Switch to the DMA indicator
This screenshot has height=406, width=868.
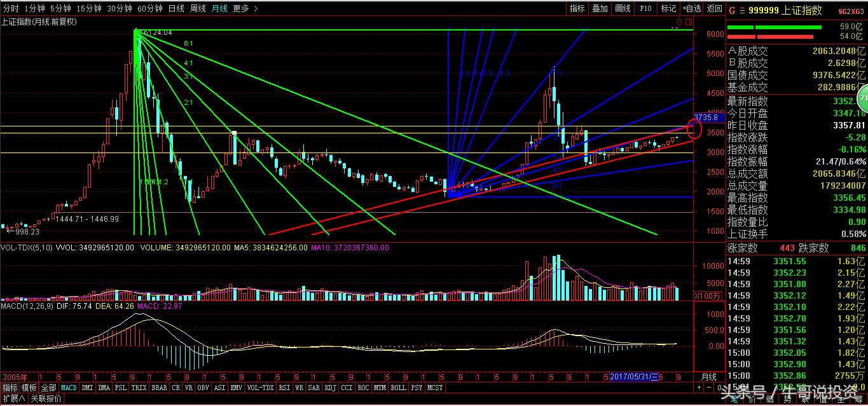[104, 388]
